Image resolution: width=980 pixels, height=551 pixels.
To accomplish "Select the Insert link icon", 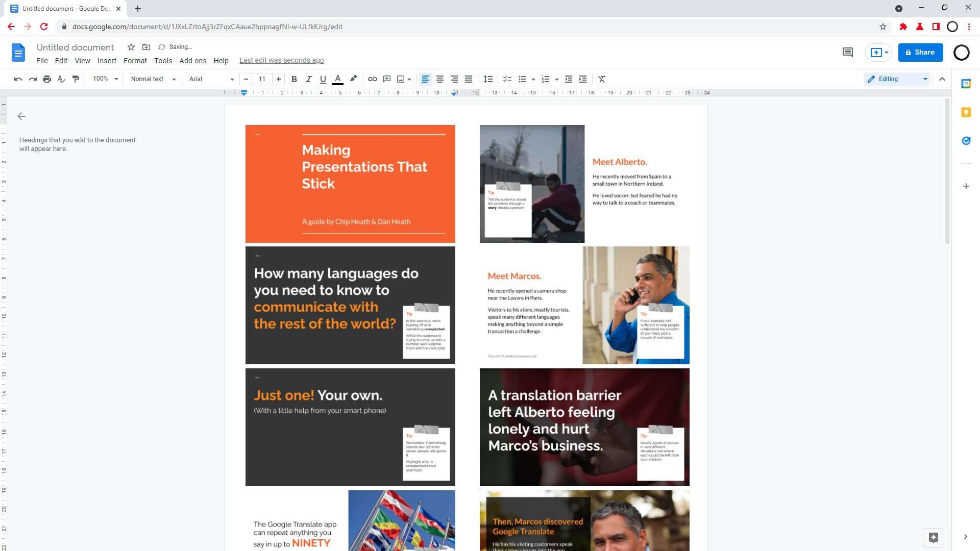I will coord(372,79).
